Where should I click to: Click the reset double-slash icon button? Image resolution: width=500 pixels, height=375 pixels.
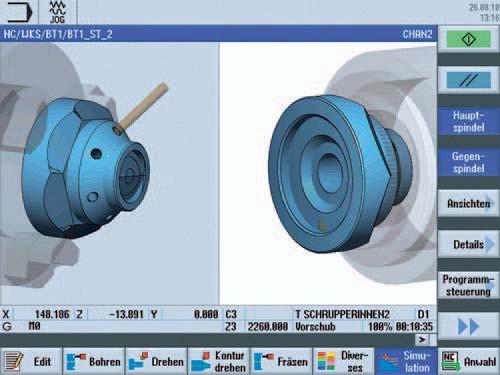468,80
